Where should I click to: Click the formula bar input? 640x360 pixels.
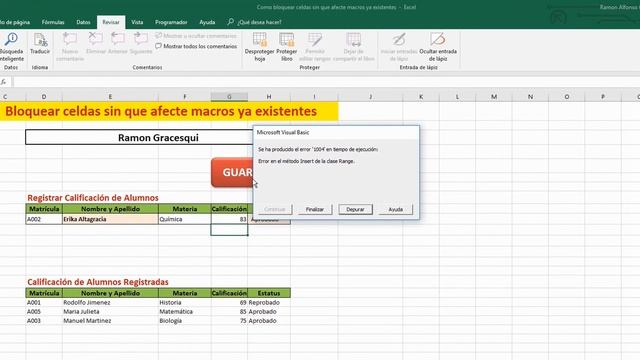click(x=326, y=82)
